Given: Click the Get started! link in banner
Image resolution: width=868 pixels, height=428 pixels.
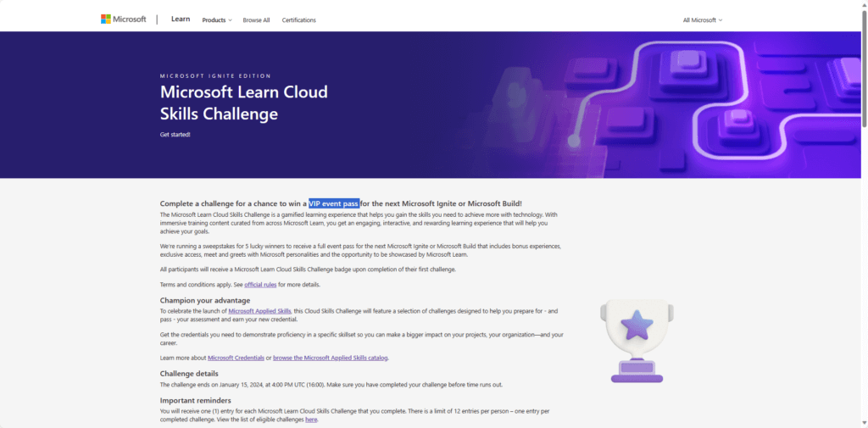Looking at the screenshot, I should click(x=175, y=135).
